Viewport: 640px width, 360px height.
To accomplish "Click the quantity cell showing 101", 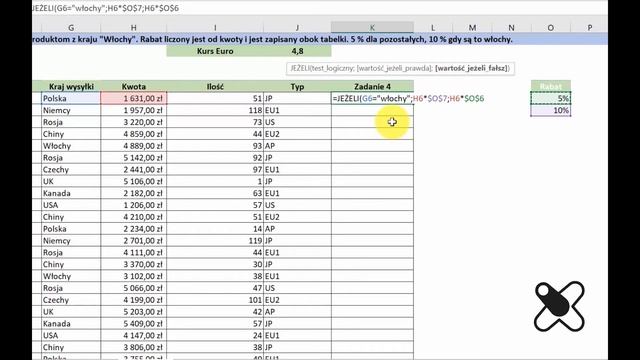I will (215, 300).
